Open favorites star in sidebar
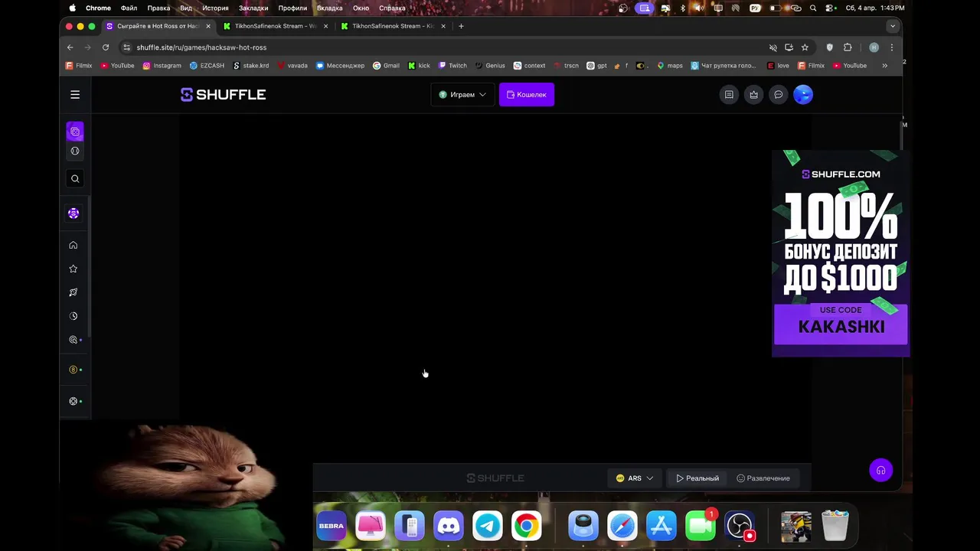Viewport: 980px width, 551px height. (x=73, y=269)
